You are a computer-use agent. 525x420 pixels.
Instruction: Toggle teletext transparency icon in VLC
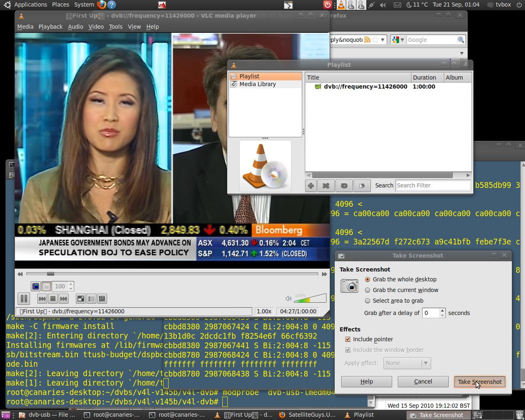click(46, 286)
